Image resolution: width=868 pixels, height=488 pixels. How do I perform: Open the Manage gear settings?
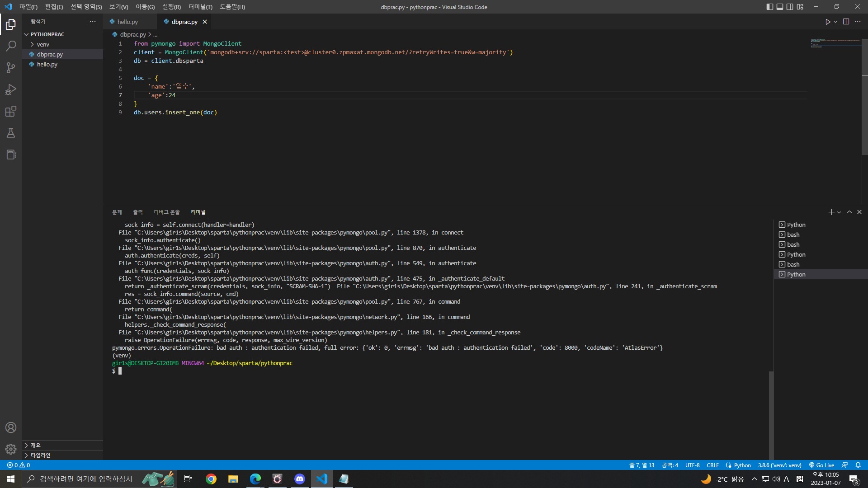pyautogui.click(x=11, y=449)
